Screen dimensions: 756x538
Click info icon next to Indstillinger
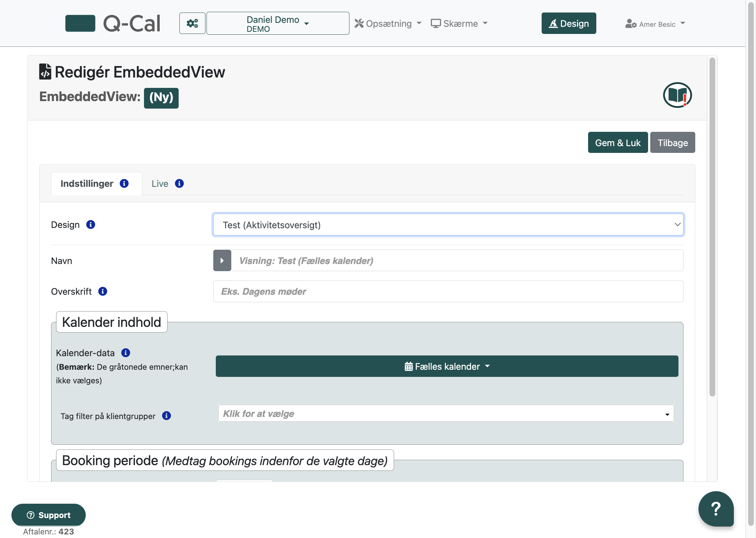point(124,183)
